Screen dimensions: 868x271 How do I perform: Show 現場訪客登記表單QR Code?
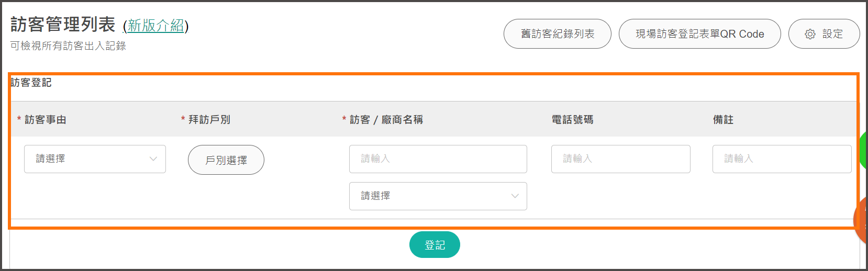pyautogui.click(x=700, y=34)
